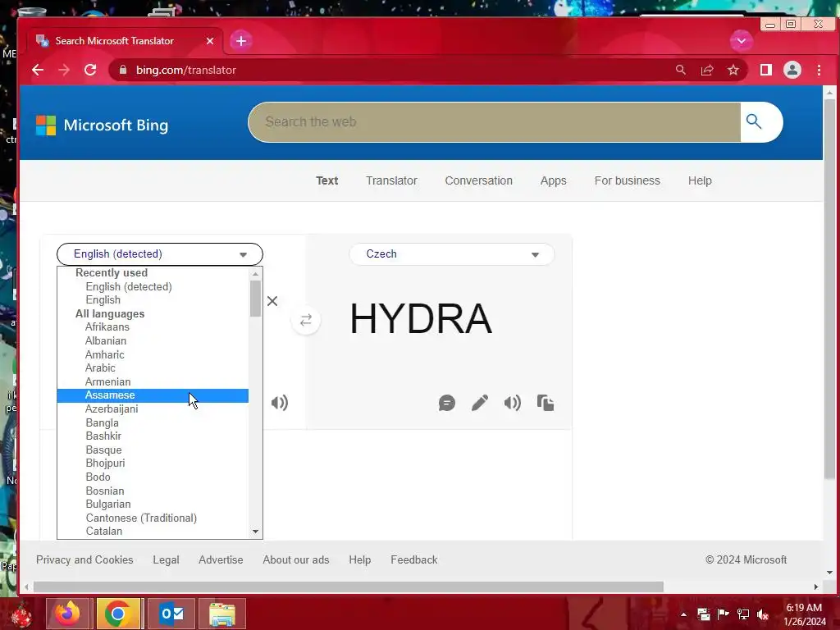Open File Explorer from the taskbar
This screenshot has height=630, width=840.
(x=222, y=614)
